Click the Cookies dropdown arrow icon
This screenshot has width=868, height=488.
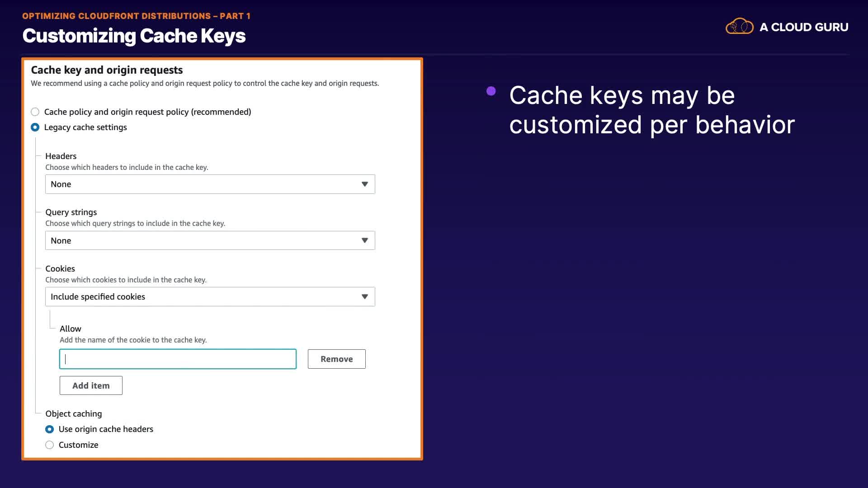point(364,297)
